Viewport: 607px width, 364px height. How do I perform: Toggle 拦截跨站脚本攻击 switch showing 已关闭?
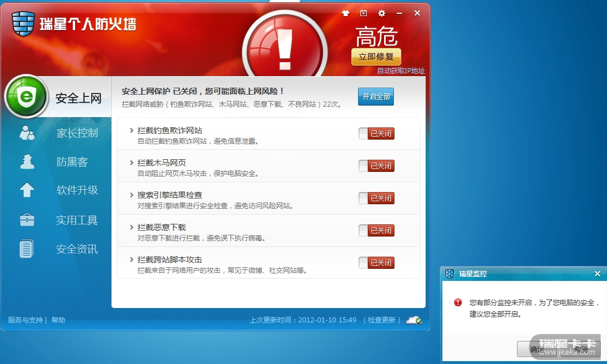[377, 262]
